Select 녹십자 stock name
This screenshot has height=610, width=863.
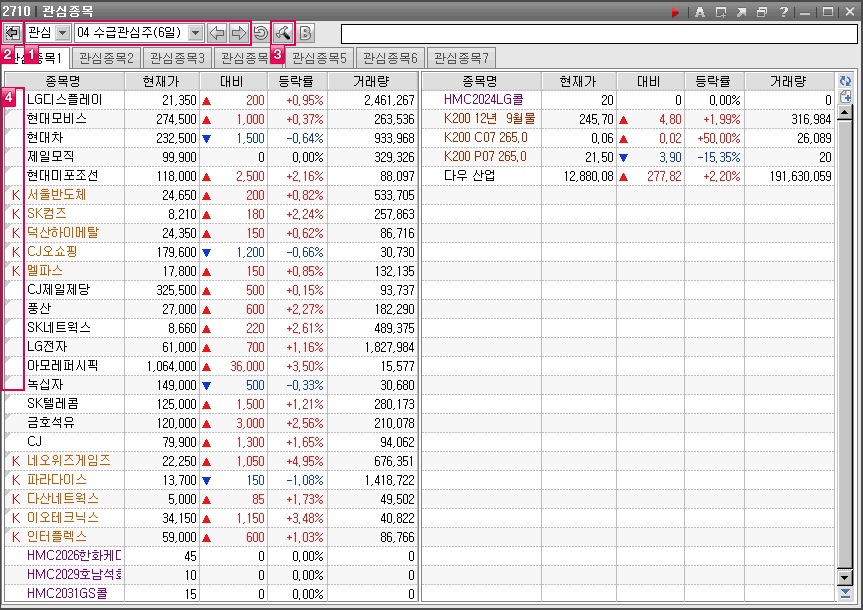point(45,385)
